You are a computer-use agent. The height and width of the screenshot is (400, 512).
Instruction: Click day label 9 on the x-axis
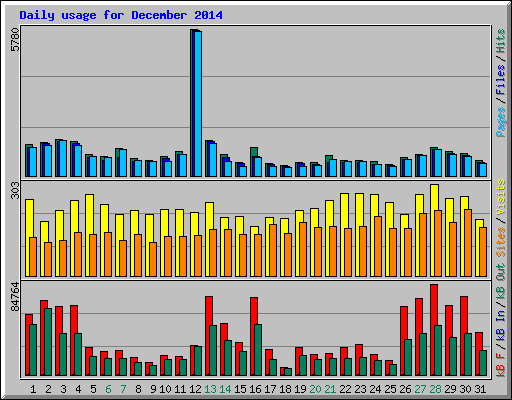point(153,389)
